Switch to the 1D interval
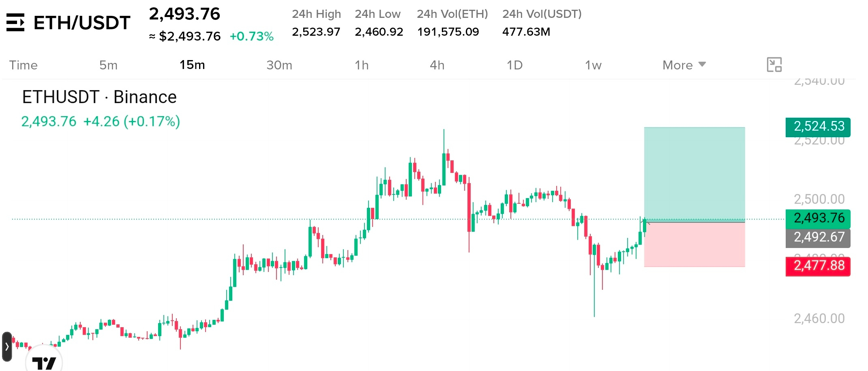 (x=514, y=65)
